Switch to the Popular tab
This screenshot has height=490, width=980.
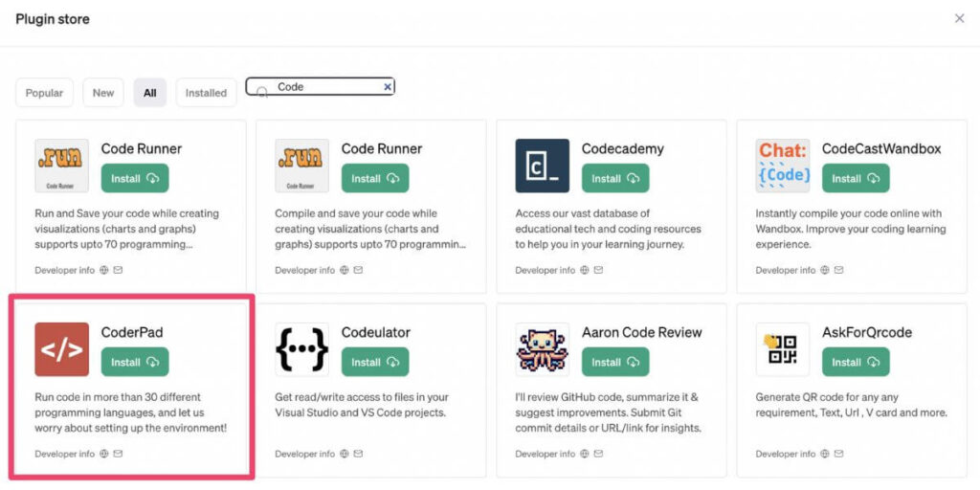pyautogui.click(x=44, y=93)
